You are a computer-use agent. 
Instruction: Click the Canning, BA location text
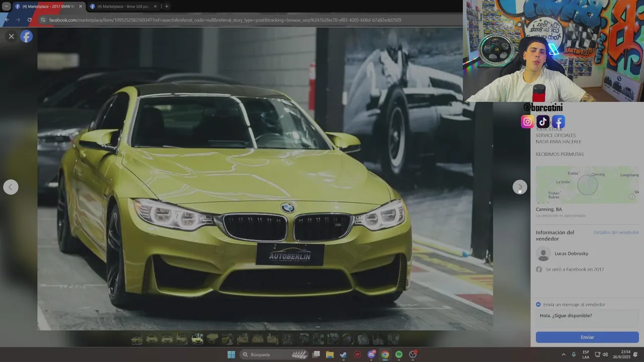549,209
